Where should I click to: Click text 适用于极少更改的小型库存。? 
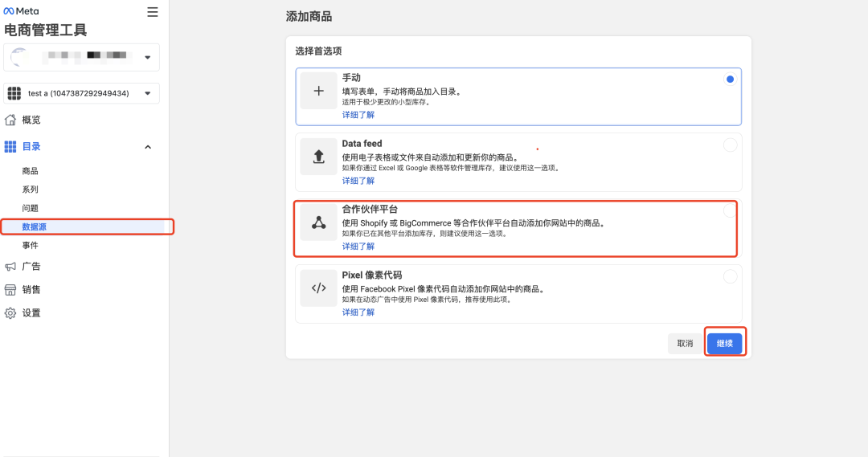tap(387, 102)
